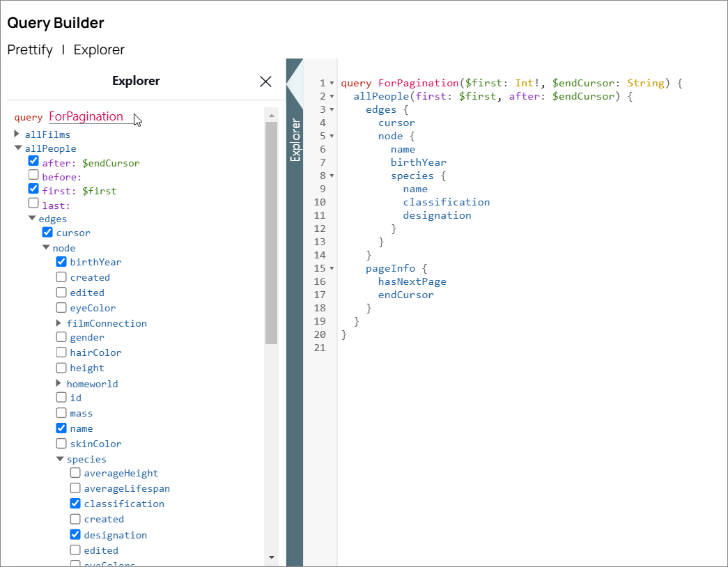Screen dimensions: 728x567
Task: Disable the classification checkbox
Action: point(75,503)
